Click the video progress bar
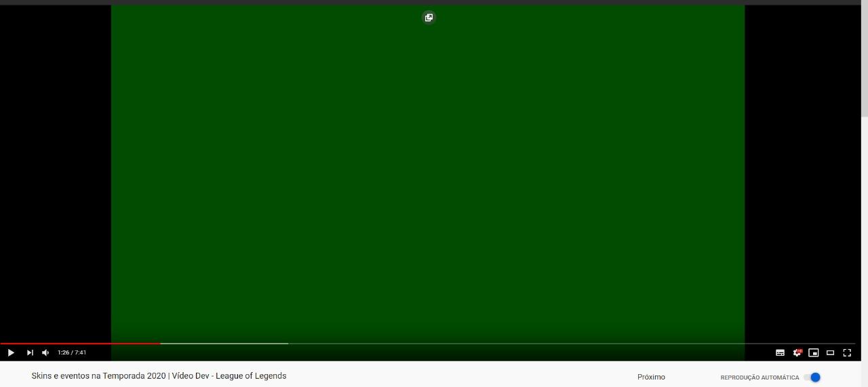The width and height of the screenshot is (868, 387). pos(427,344)
